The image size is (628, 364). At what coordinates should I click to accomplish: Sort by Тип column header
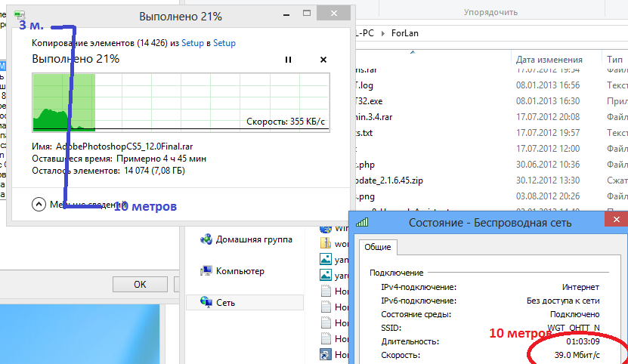614,60
